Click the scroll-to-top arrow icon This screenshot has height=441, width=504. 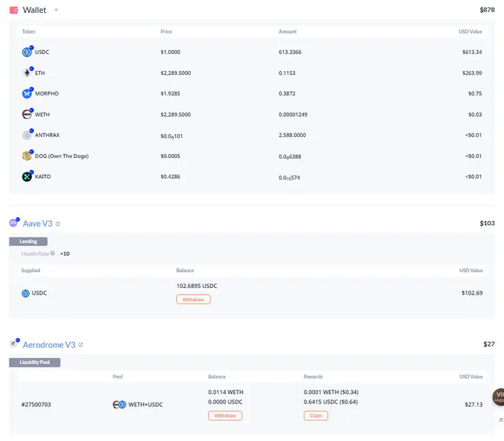point(501,420)
